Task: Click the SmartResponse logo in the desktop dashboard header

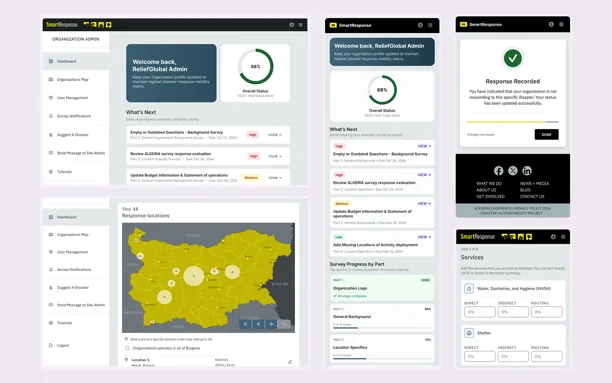Action: tap(62, 25)
